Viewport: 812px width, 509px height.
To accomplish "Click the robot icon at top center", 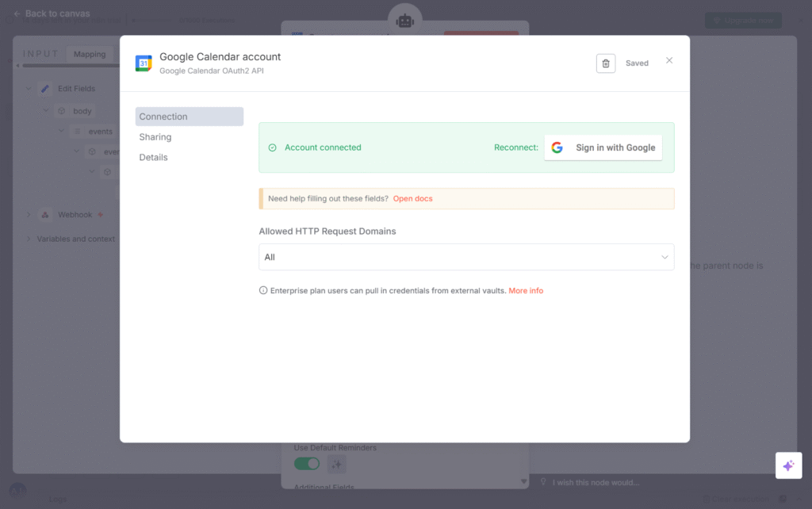I will click(405, 21).
